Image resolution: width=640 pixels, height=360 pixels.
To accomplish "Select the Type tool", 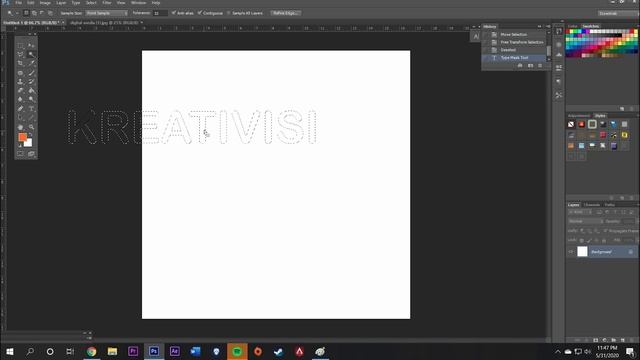I will coord(31,109).
